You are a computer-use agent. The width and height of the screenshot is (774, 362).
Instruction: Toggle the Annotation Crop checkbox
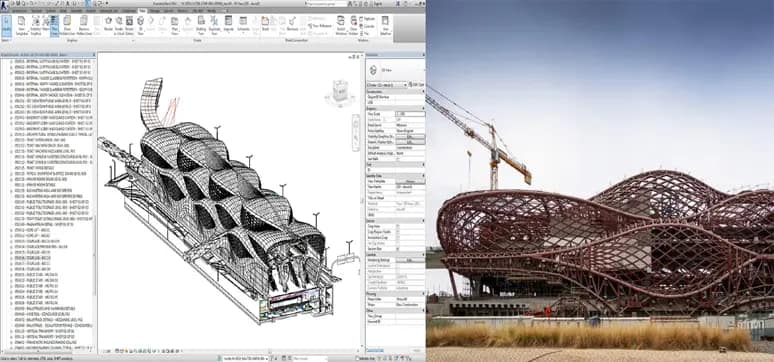point(398,238)
